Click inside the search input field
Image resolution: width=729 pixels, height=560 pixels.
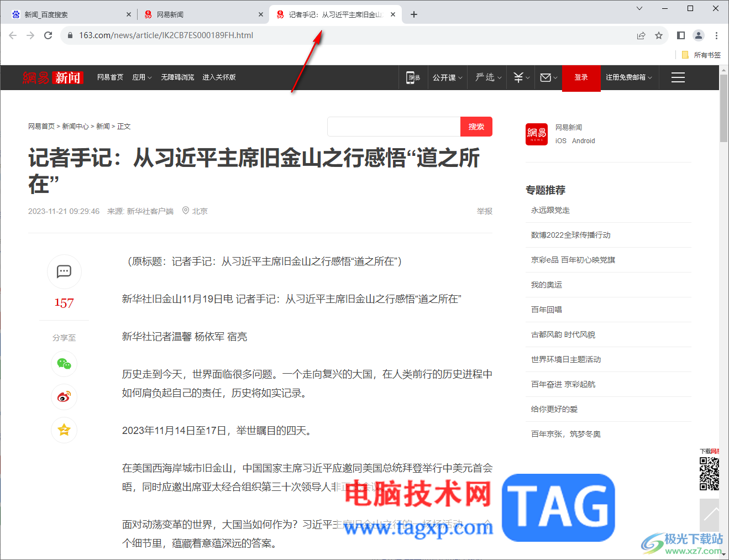tap(394, 126)
